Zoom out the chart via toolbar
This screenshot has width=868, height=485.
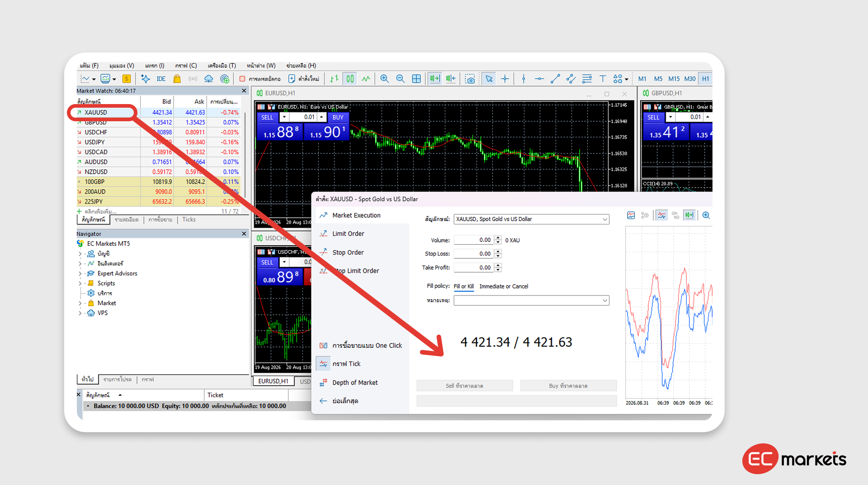pos(401,79)
